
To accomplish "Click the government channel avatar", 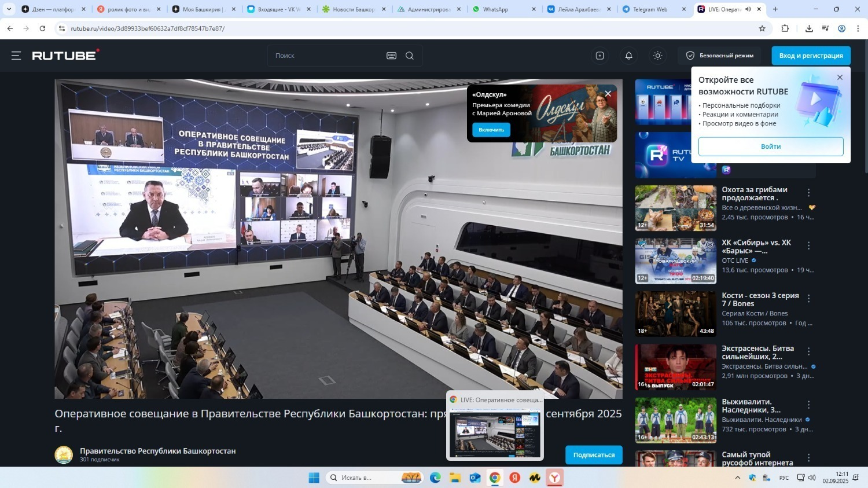I will [x=64, y=454].
